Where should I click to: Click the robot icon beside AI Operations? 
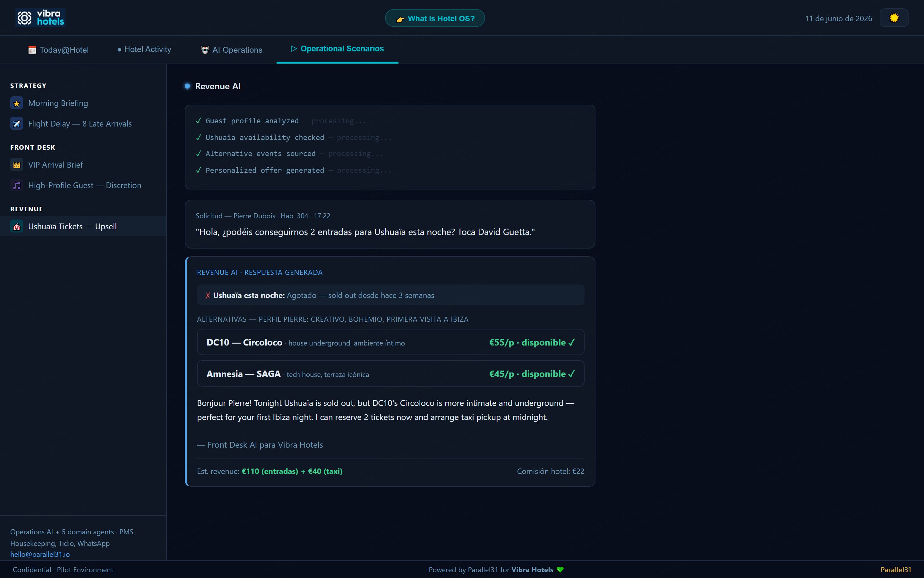click(x=205, y=50)
